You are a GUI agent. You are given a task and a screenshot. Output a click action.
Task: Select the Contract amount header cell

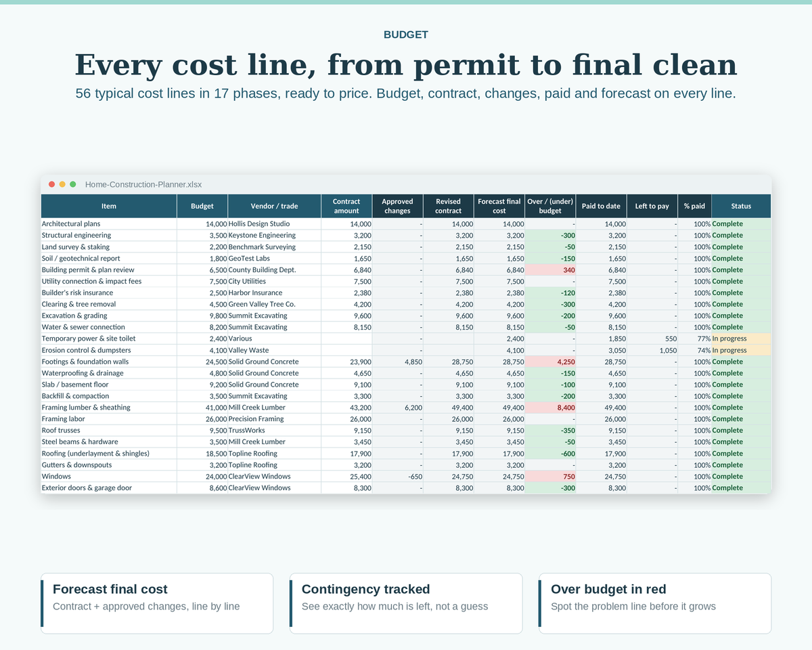[346, 206]
